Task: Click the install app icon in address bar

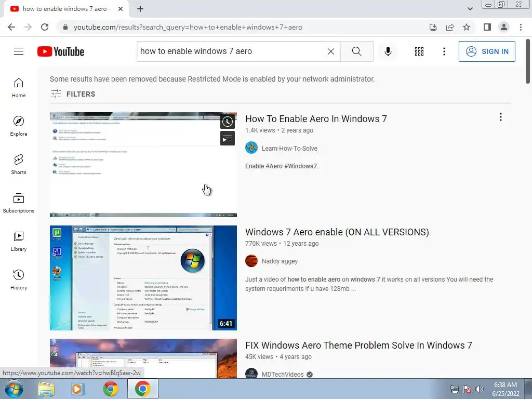Action: (x=433, y=27)
